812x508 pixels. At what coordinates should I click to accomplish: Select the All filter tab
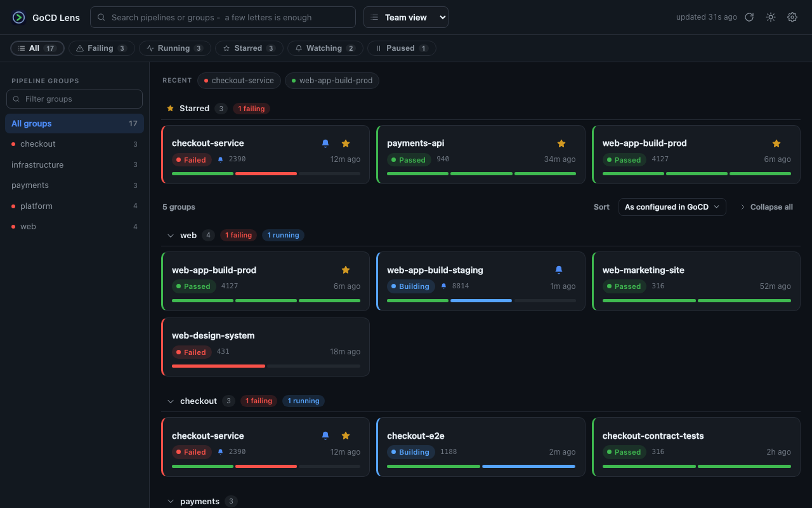[37, 48]
